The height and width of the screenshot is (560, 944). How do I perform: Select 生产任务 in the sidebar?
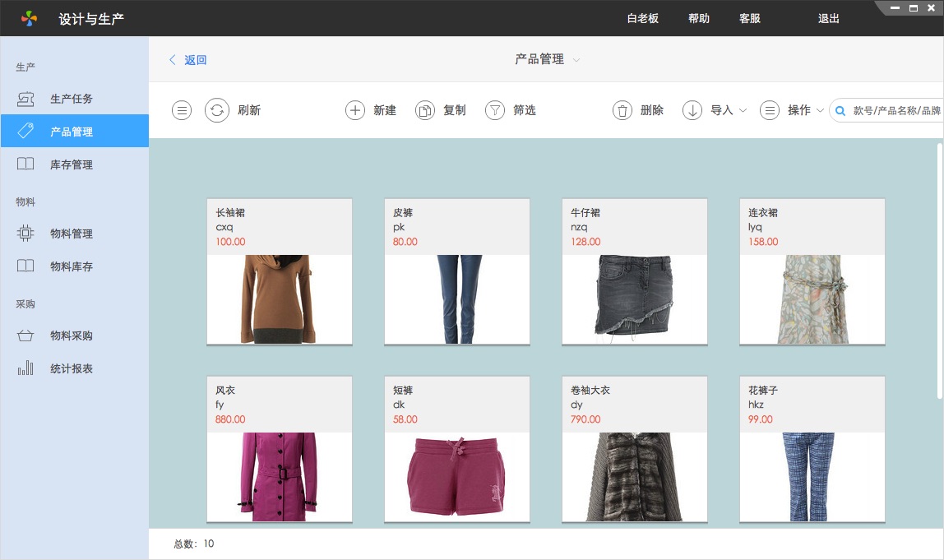coord(71,99)
